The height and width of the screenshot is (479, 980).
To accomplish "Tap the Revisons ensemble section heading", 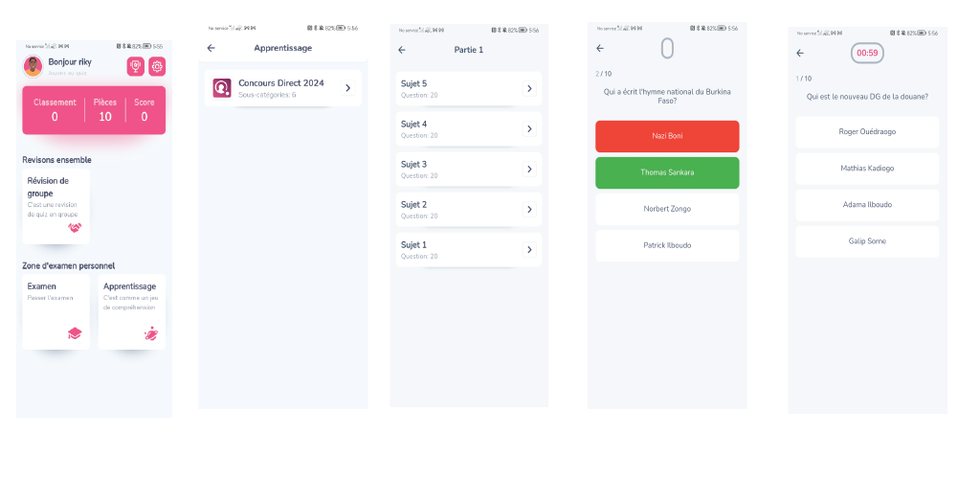I will [x=56, y=160].
